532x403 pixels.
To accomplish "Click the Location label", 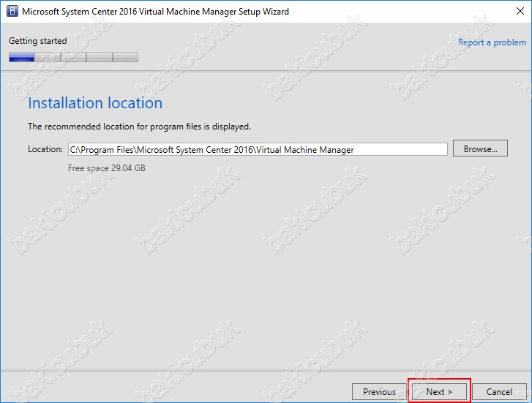I will coord(45,149).
